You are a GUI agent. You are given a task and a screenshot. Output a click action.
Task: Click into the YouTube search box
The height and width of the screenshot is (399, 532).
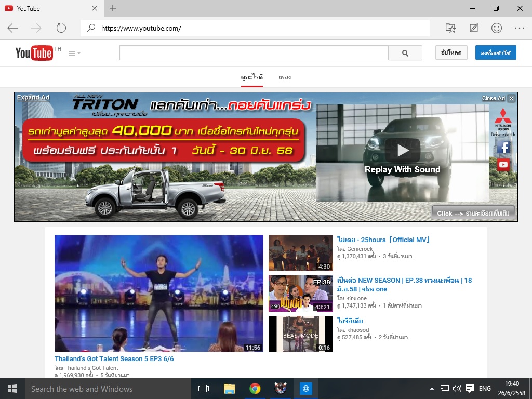tap(254, 53)
